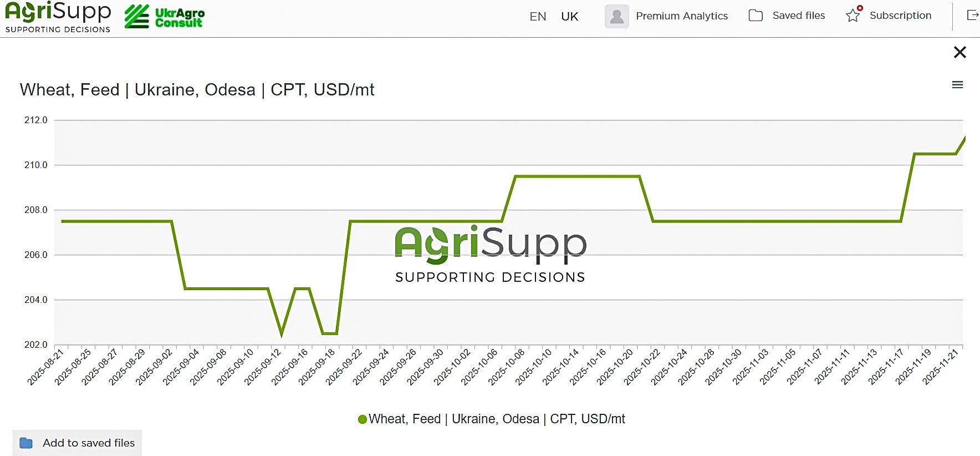Click the UkrAgroConsult logo

point(165,17)
